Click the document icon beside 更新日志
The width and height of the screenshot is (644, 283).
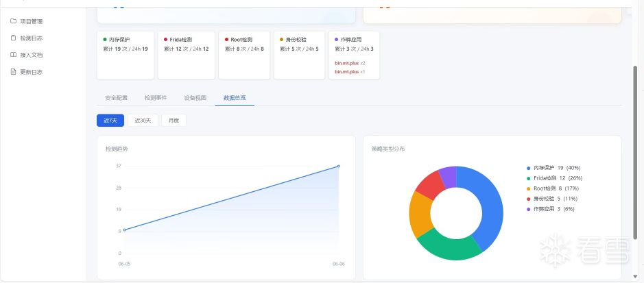(x=13, y=72)
